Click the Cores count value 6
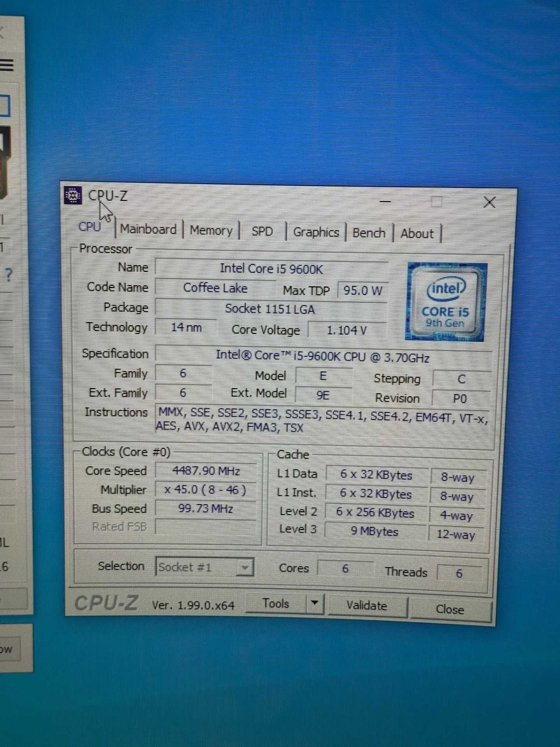The height and width of the screenshot is (747, 560). [x=345, y=569]
